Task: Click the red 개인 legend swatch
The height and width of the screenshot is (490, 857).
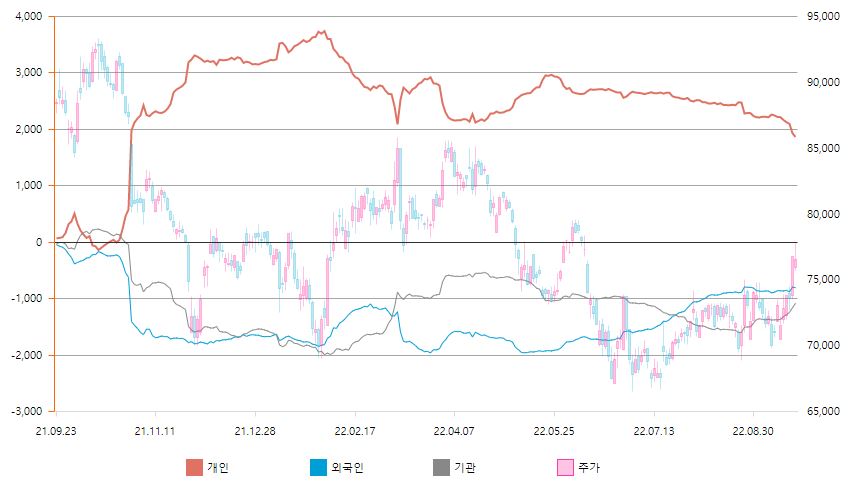Action: 194,467
